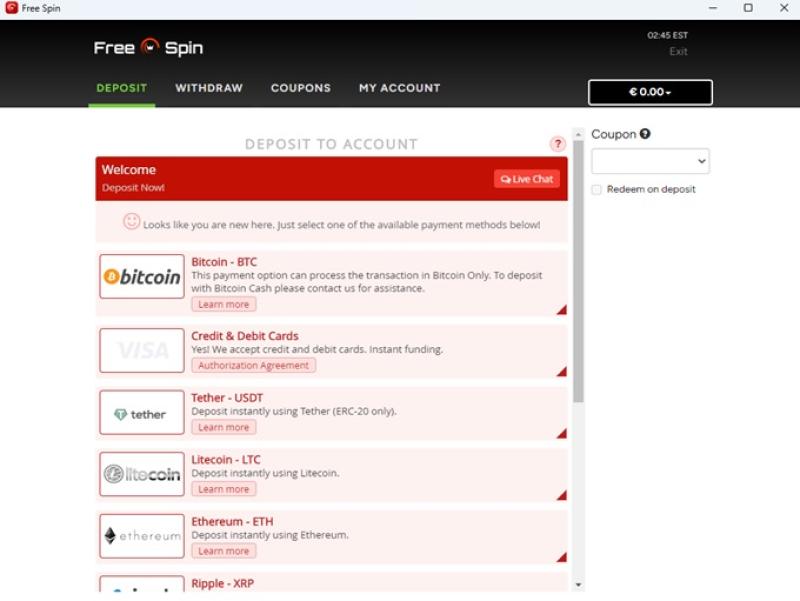The image size is (800, 601).
Task: Expand the Bitcoin row corner arrow
Action: (561, 310)
